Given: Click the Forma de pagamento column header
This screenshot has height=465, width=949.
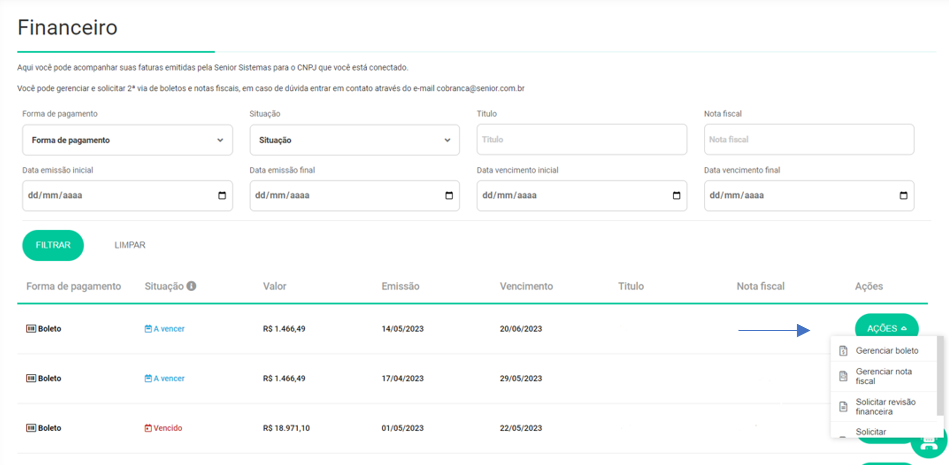Looking at the screenshot, I should point(74,286).
